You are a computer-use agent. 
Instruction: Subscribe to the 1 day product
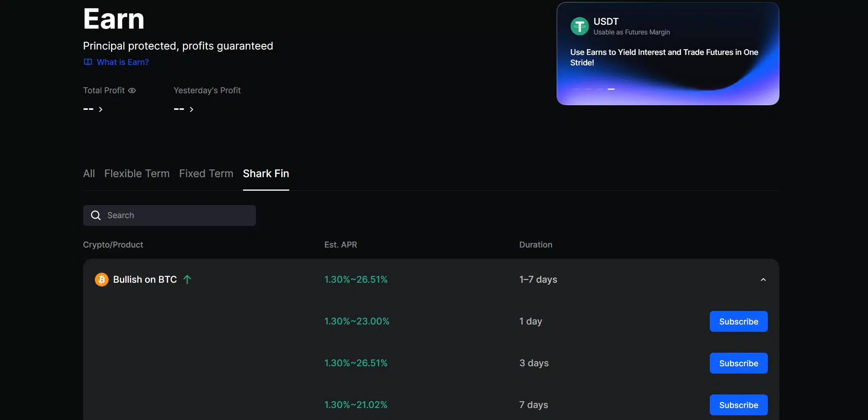(738, 321)
